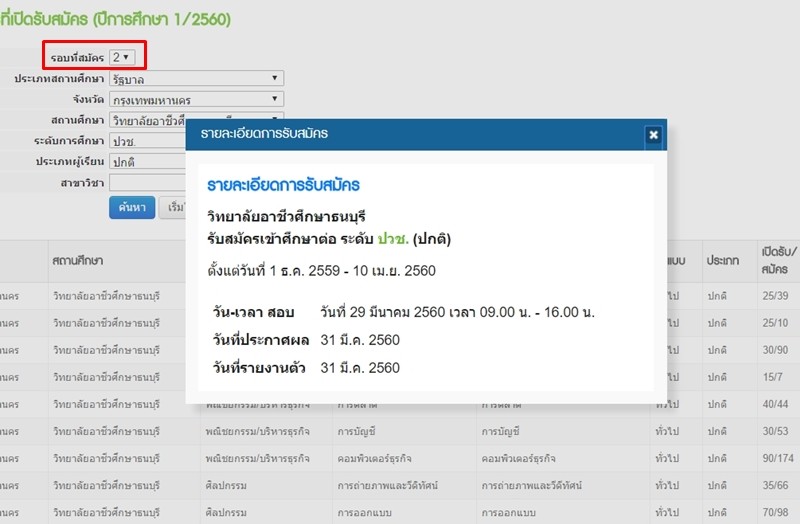This screenshot has width=800, height=524.
Task: Click the 35/66 cell in the last column
Action: pyautogui.click(x=774, y=483)
